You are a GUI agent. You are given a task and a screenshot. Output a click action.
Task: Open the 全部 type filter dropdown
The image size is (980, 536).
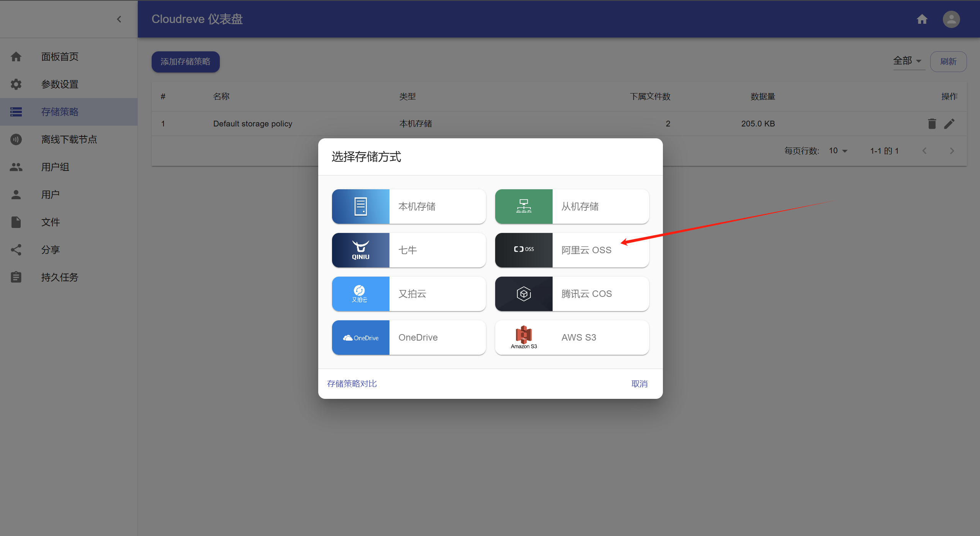[x=908, y=61]
